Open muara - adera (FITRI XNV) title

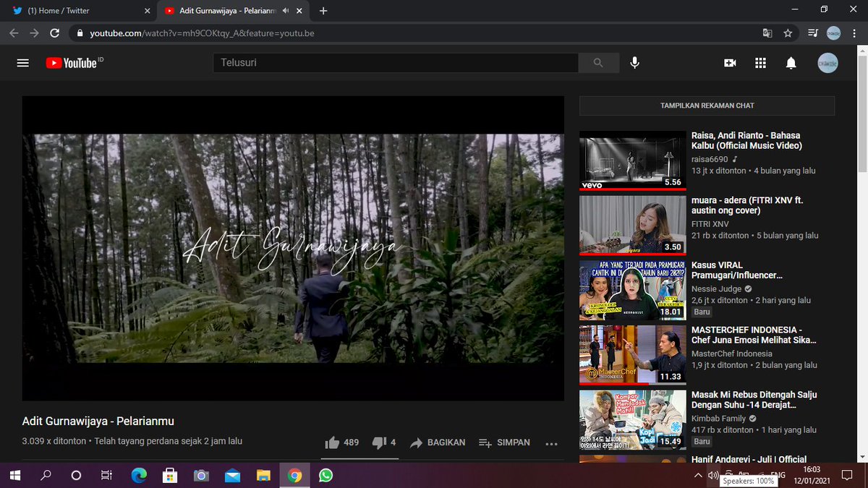pos(747,205)
